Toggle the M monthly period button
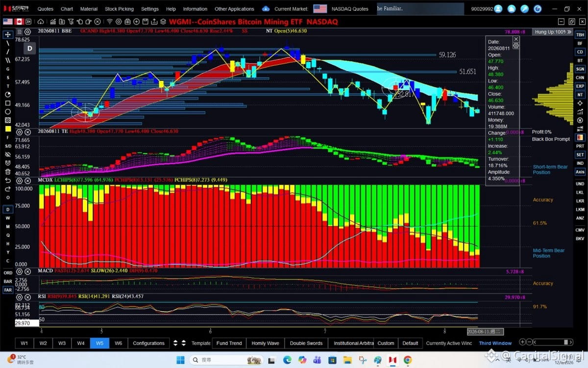 8,227
